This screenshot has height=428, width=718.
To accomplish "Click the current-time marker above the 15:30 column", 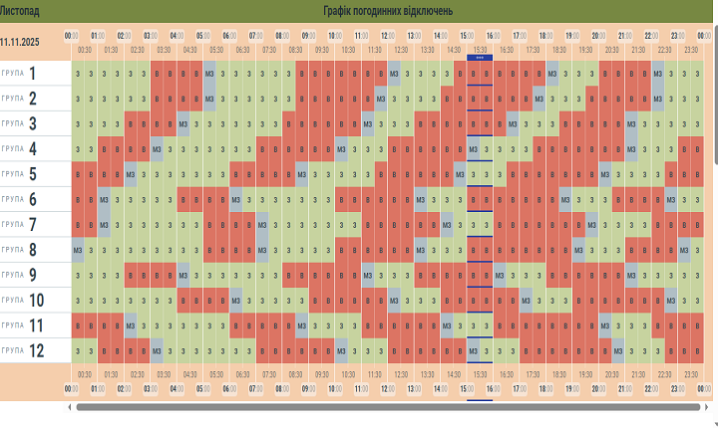I will pos(479,58).
